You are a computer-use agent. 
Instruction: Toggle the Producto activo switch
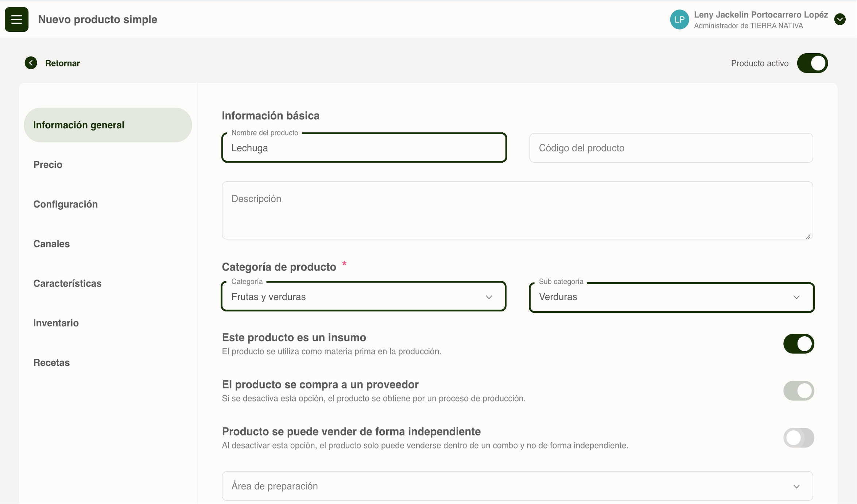click(812, 63)
